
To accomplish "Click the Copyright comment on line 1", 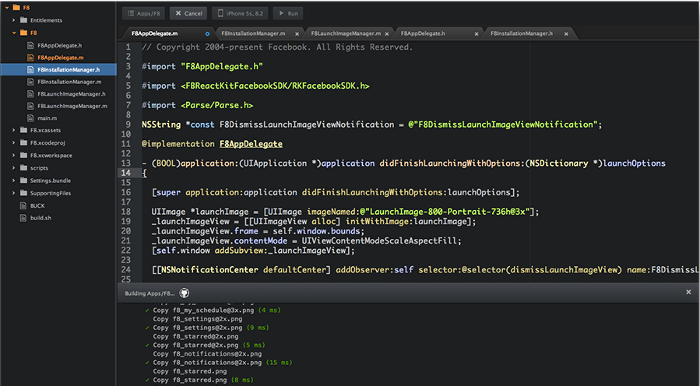I will (277, 47).
